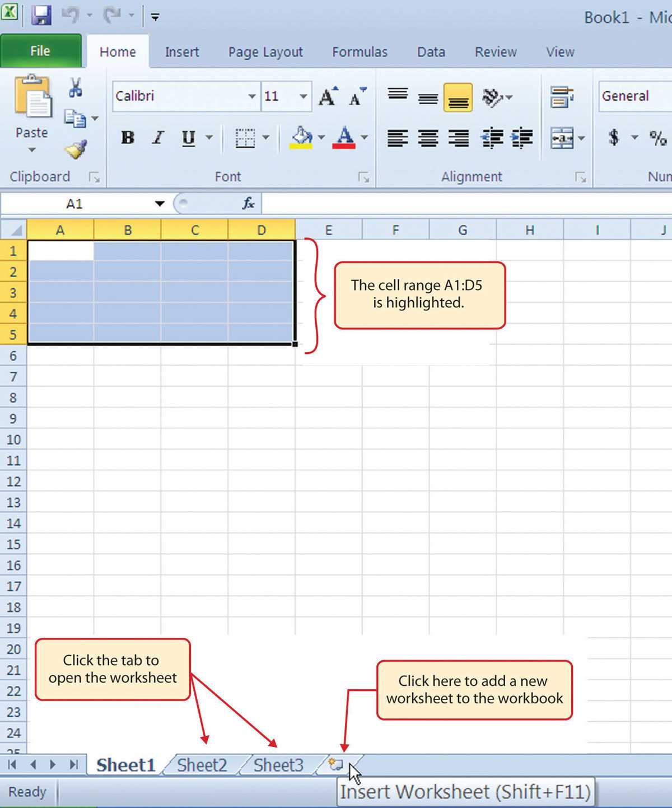Click the Fill Color paint bucket icon
The height and width of the screenshot is (808, 672).
tap(301, 138)
